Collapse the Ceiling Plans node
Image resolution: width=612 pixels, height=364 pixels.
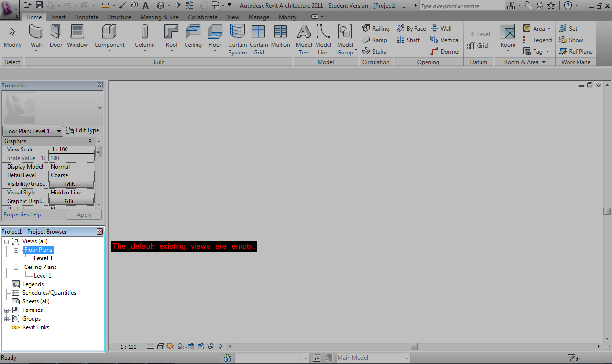(16, 267)
